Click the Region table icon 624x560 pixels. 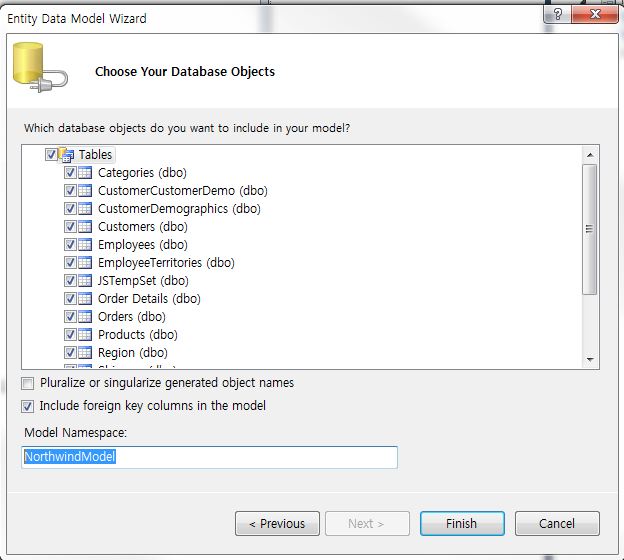coord(85,353)
